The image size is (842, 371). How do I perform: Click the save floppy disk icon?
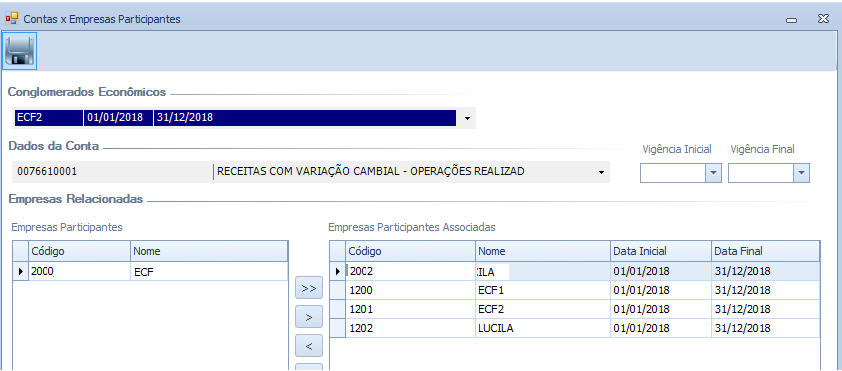(x=20, y=52)
